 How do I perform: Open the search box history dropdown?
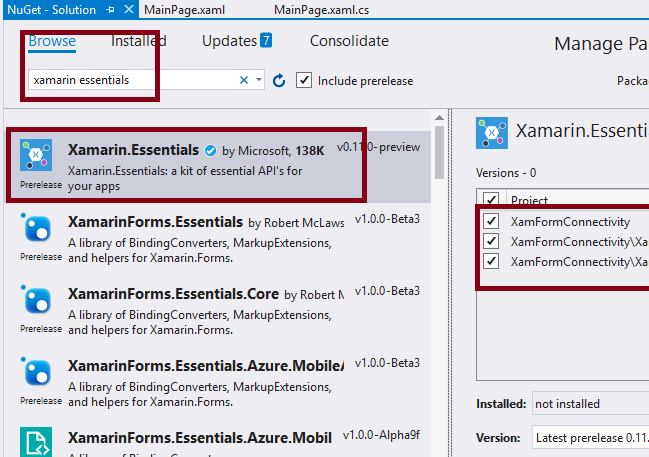tap(259, 80)
